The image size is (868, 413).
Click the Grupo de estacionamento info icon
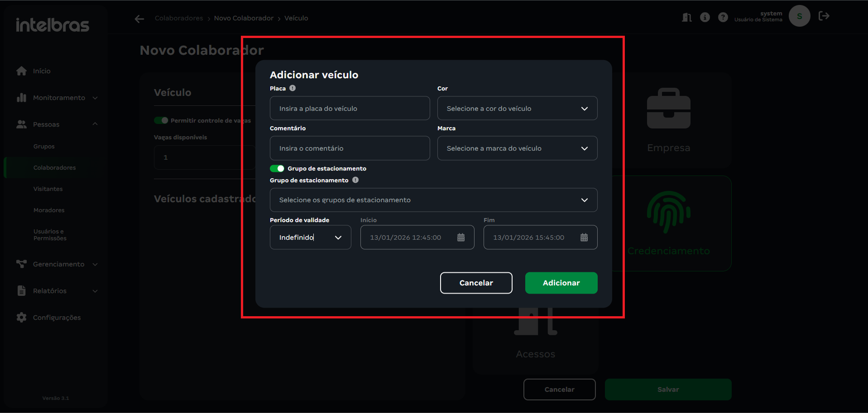coord(355,180)
